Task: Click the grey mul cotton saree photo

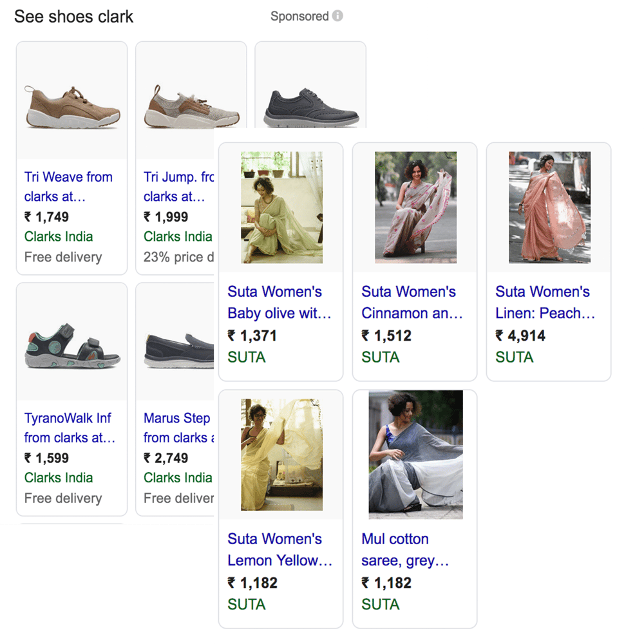Action: pyautogui.click(x=414, y=454)
